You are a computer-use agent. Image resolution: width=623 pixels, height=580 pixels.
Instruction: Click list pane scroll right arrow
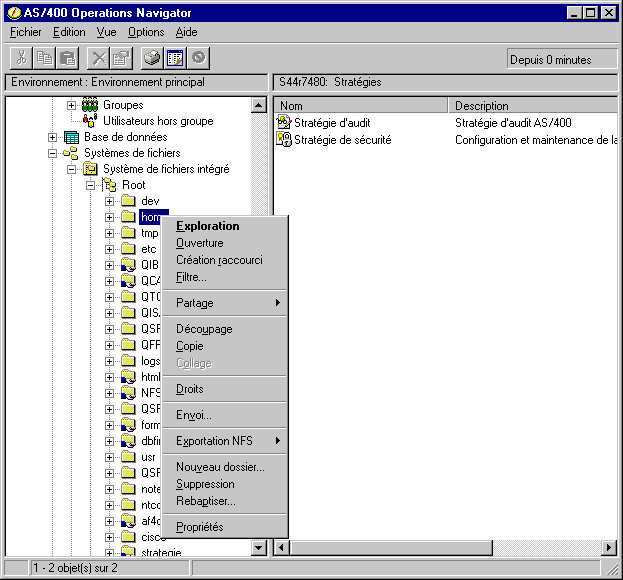609,548
